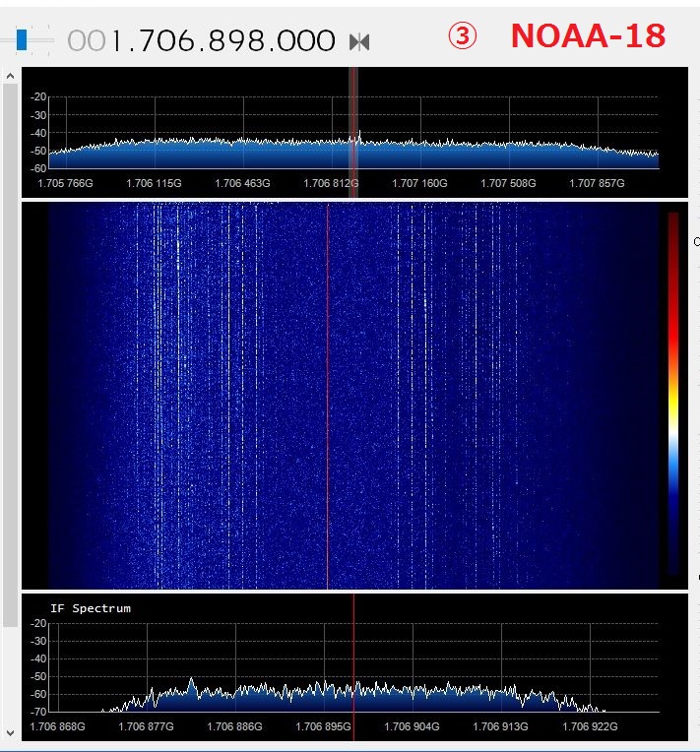Click the 1.706 913G label in IF Spectrum
Image resolution: width=700 pixels, height=752 pixels.
point(500,726)
